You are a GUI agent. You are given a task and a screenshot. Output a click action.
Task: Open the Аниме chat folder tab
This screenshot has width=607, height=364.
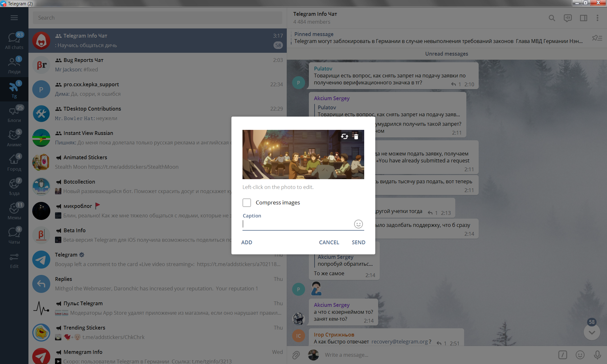[x=14, y=138]
